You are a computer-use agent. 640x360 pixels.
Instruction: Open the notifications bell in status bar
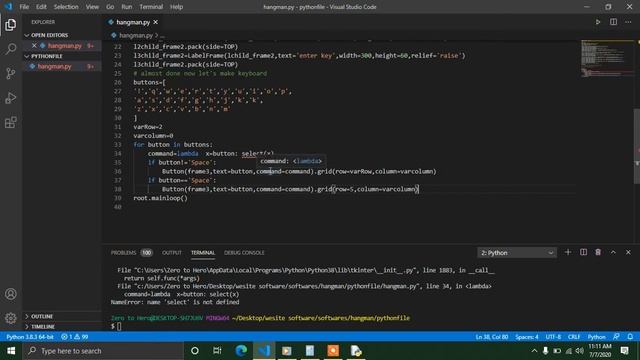point(630,337)
